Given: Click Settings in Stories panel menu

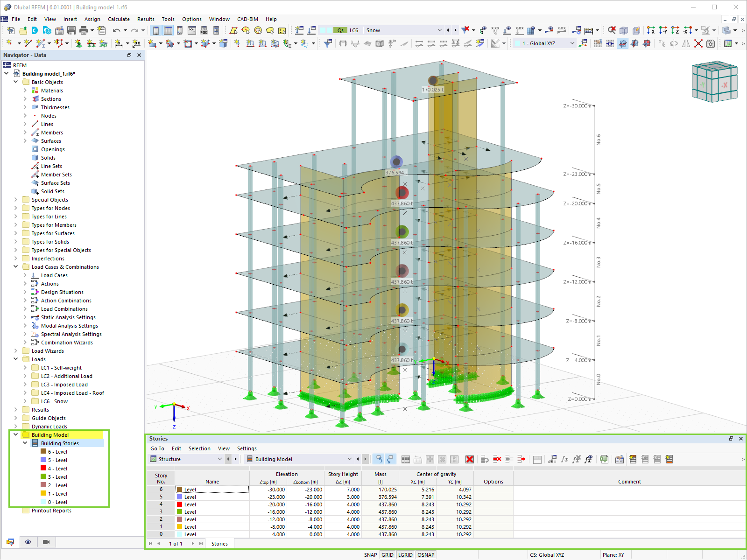Looking at the screenshot, I should 247,448.
